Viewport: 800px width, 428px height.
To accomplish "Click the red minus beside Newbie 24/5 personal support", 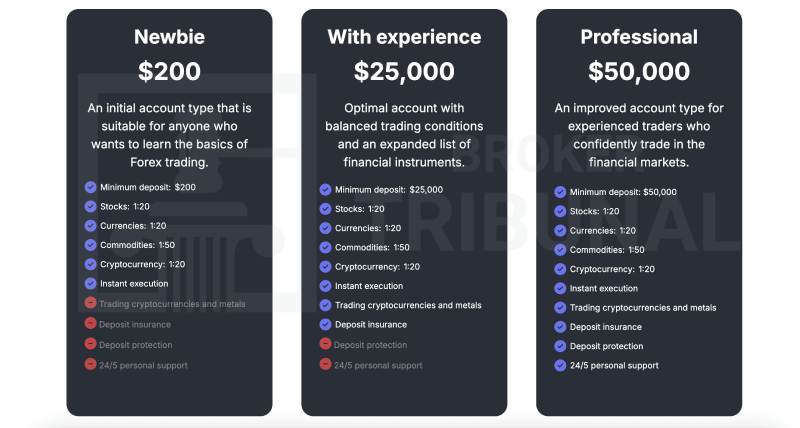I will pos(90,364).
